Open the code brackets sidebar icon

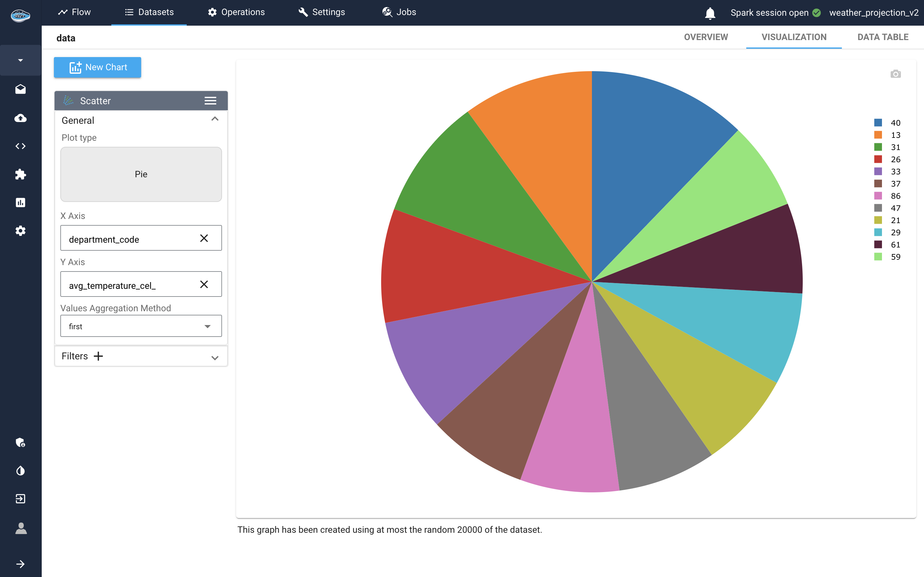coord(21,146)
